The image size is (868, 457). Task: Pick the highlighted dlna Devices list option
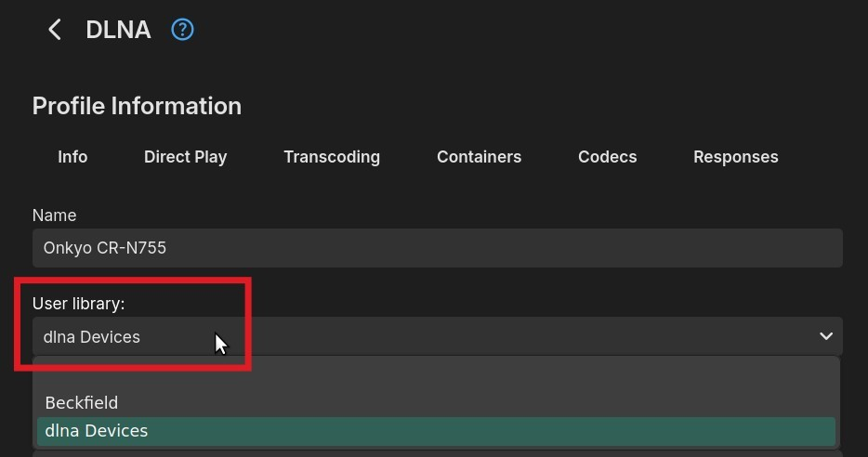point(97,431)
